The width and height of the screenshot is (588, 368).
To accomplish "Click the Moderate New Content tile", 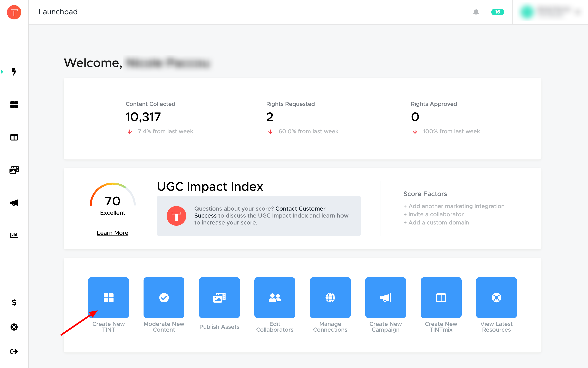I will pos(164,297).
